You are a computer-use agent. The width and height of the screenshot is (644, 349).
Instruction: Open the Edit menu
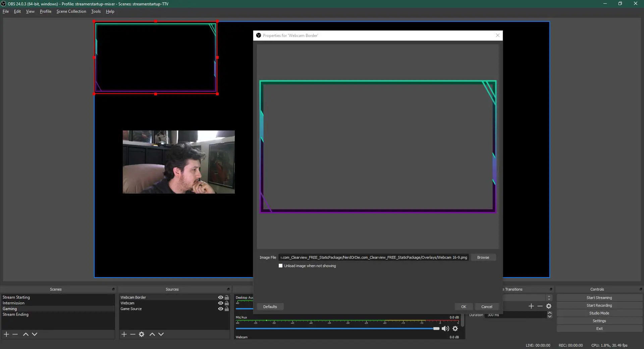click(x=17, y=11)
